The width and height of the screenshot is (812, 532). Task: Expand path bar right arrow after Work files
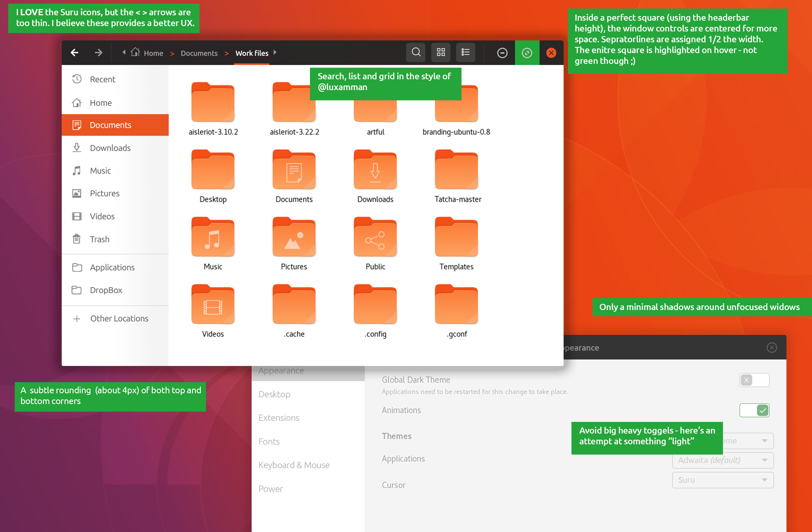tap(275, 52)
